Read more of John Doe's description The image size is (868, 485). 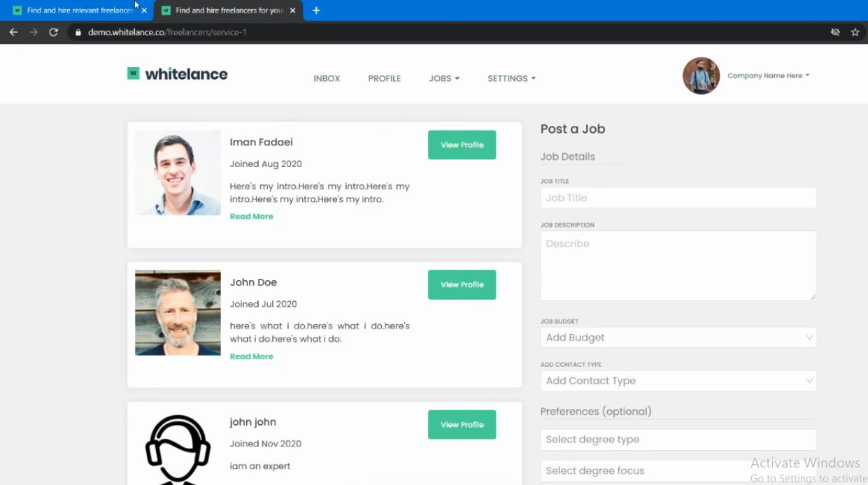coord(252,356)
